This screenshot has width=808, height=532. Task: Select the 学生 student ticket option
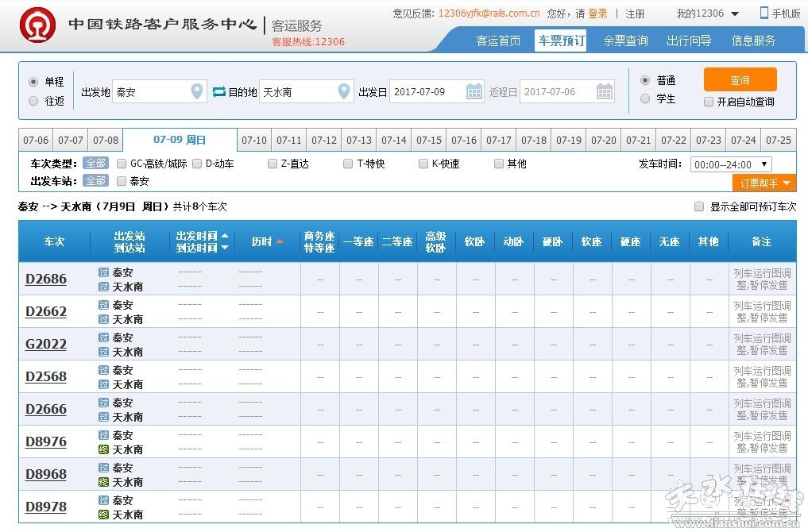click(645, 98)
